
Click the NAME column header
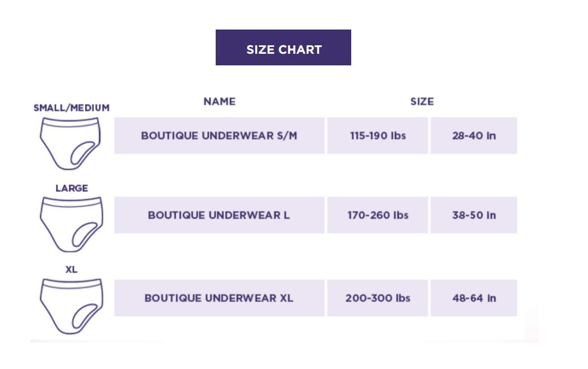point(219,101)
